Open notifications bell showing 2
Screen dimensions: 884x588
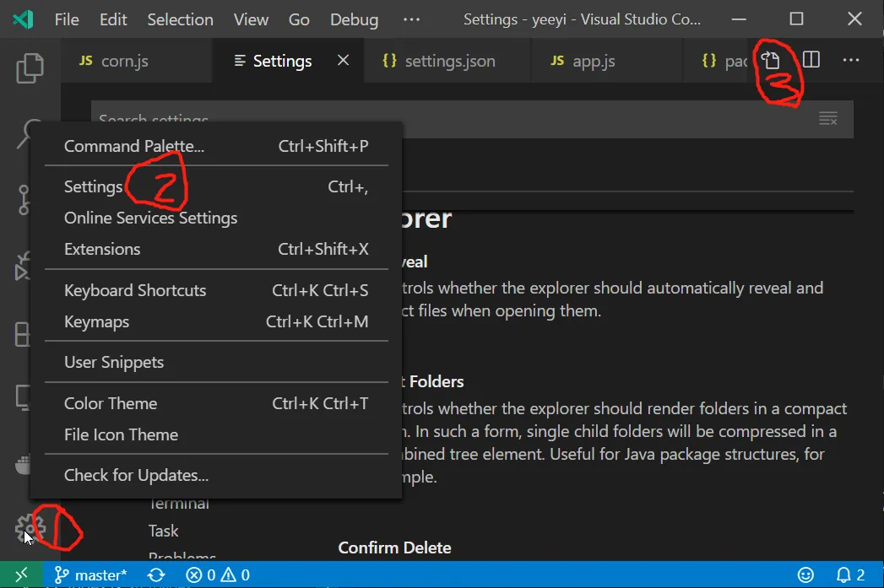850,575
